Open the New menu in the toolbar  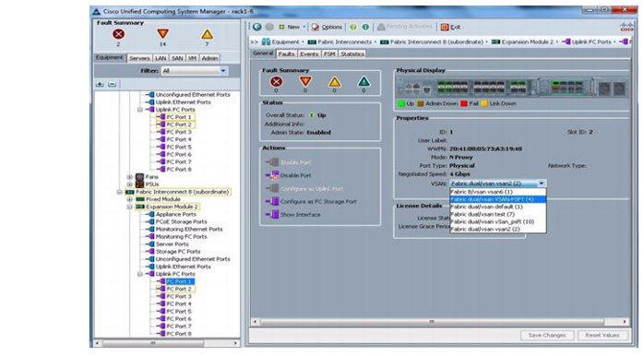point(292,27)
